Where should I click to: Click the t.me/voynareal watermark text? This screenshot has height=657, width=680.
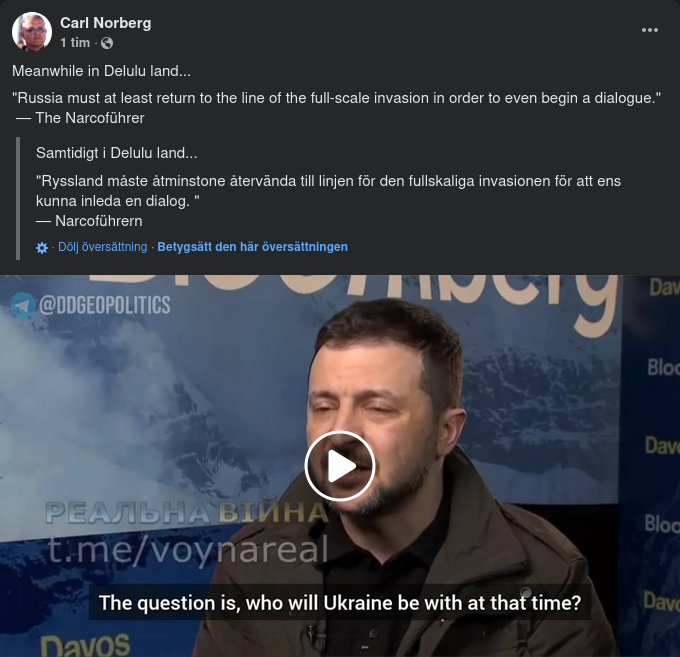[x=188, y=550]
